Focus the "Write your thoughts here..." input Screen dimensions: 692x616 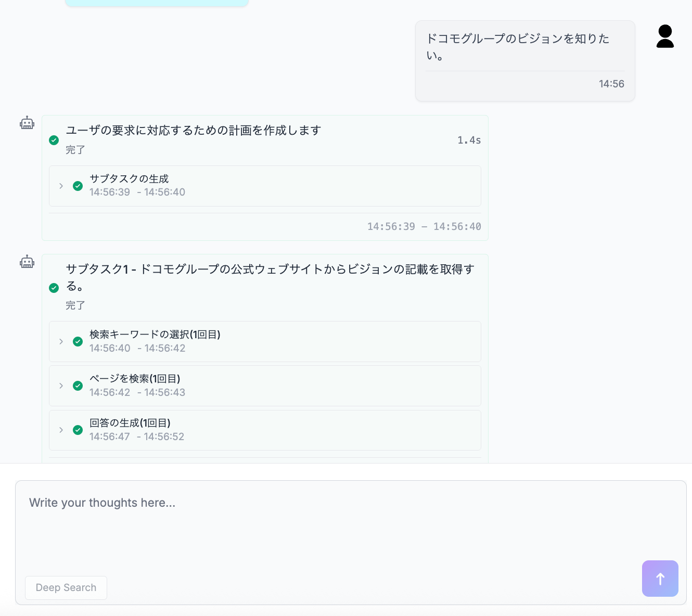(x=351, y=542)
